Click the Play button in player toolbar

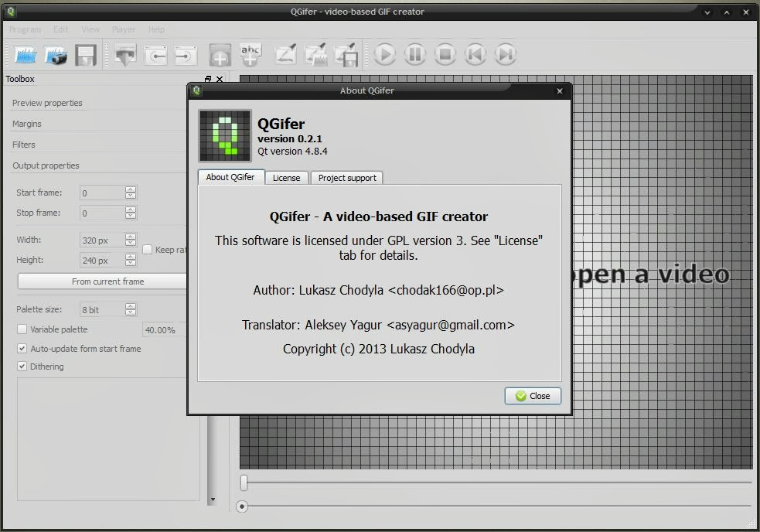coord(385,54)
